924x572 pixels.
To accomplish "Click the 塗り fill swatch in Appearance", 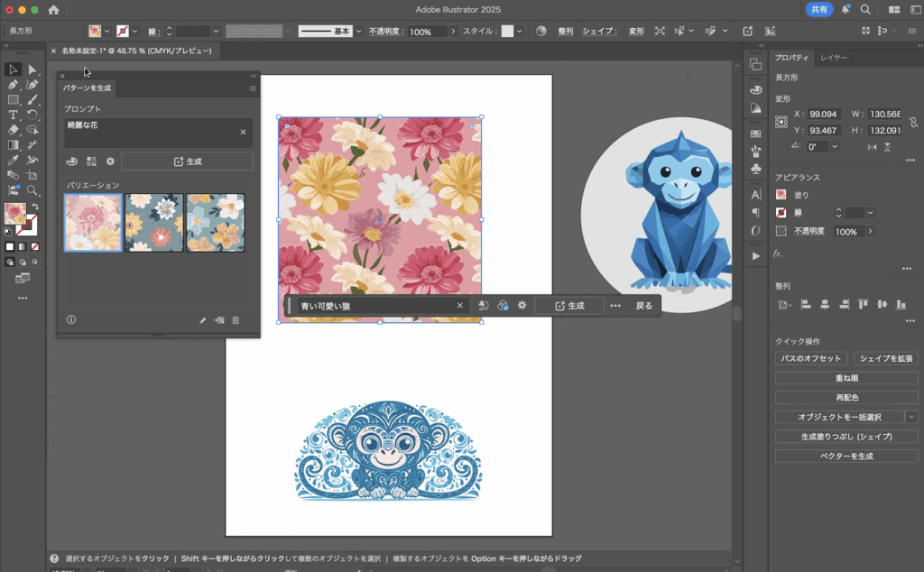I will (781, 194).
